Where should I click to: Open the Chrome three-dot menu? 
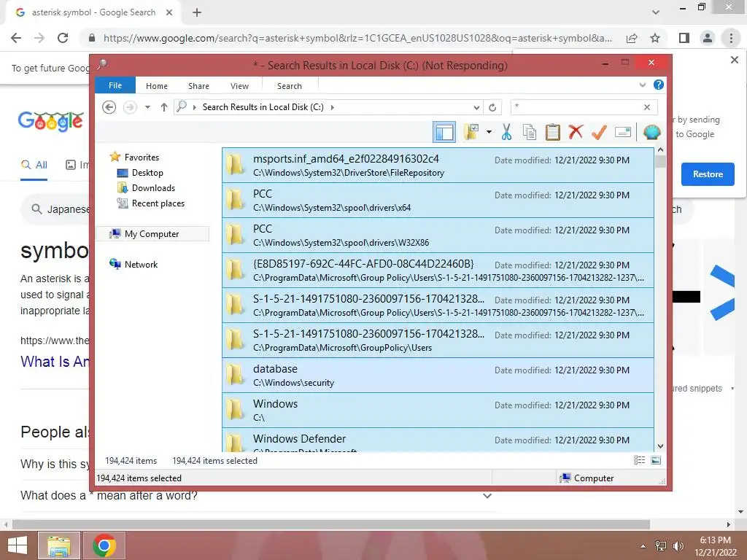click(731, 38)
